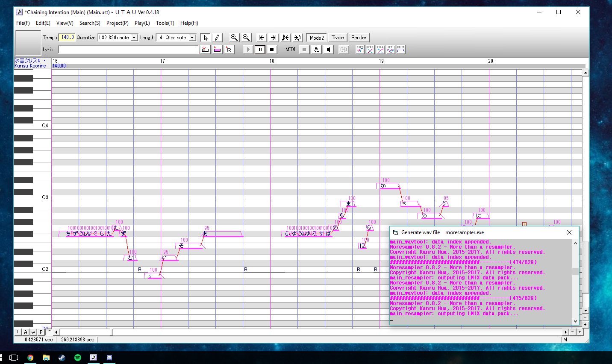The image size is (612, 364).
Task: Toggle the '~' button at bottom left
Action: (49, 332)
